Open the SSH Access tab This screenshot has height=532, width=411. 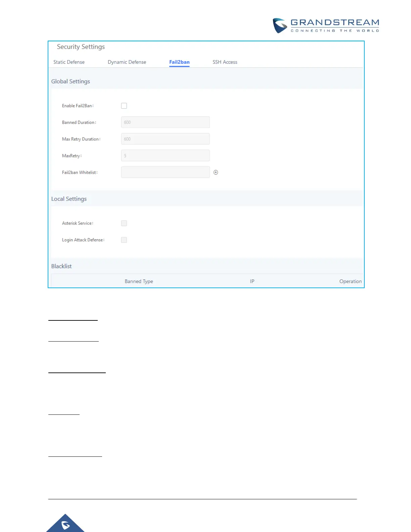[x=225, y=62]
